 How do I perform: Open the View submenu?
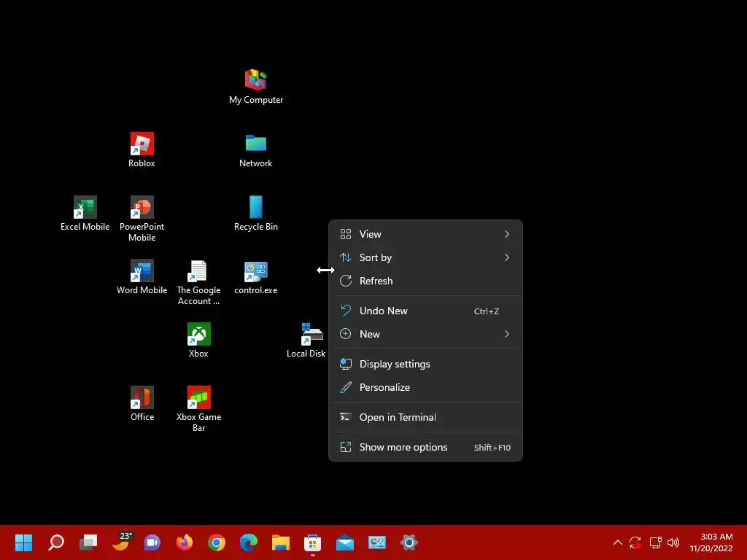pyautogui.click(x=425, y=234)
